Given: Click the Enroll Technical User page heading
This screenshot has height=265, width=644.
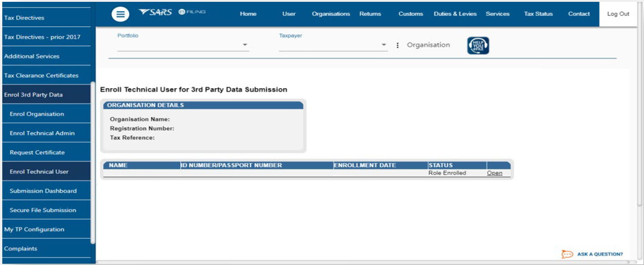Looking at the screenshot, I should 193,90.
